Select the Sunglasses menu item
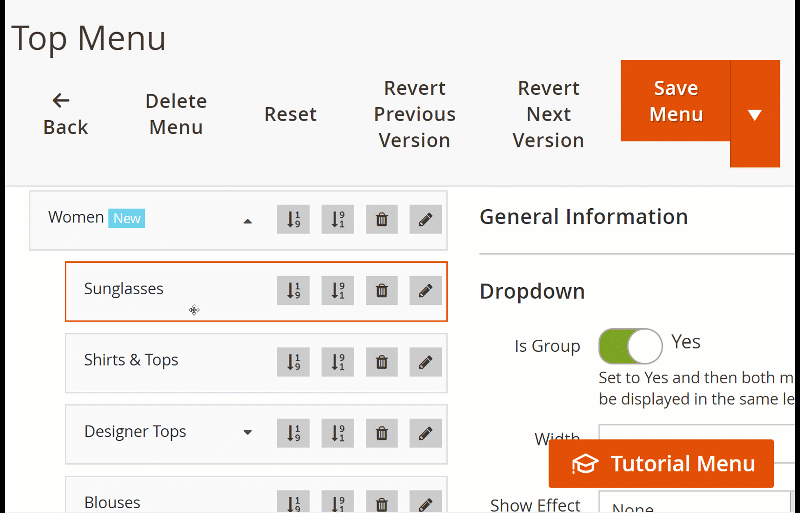Image resolution: width=800 pixels, height=513 pixels. [x=124, y=289]
